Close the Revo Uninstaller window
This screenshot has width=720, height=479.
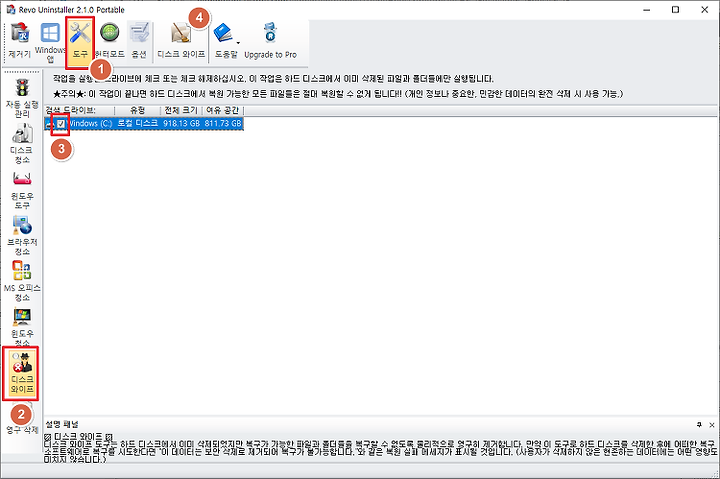tap(705, 10)
